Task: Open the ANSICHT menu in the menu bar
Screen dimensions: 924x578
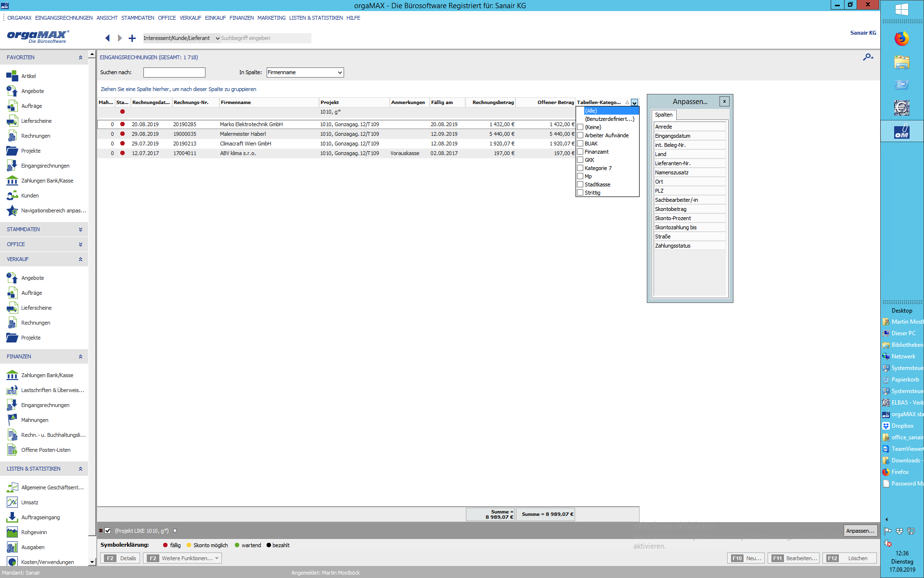Action: pyautogui.click(x=107, y=18)
